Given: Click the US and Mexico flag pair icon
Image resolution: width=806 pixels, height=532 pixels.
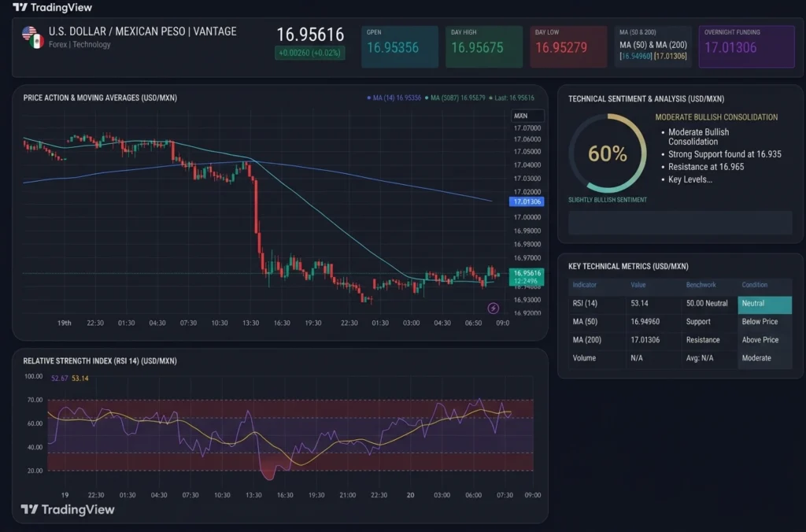Looking at the screenshot, I should [x=33, y=38].
